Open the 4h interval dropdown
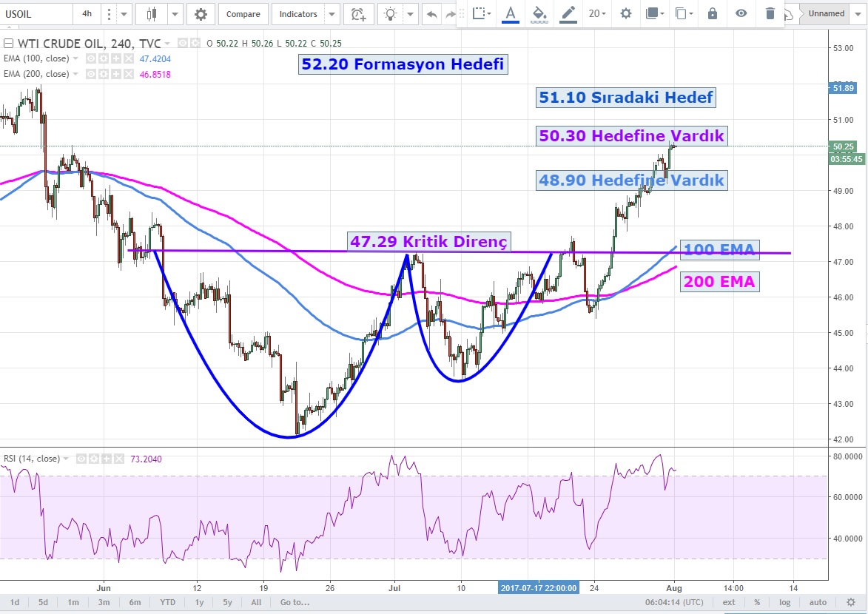The width and height of the screenshot is (868, 614). [x=87, y=14]
